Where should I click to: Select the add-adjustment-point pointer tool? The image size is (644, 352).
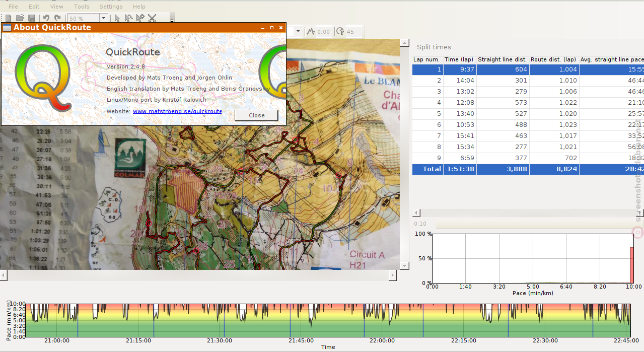128,18
